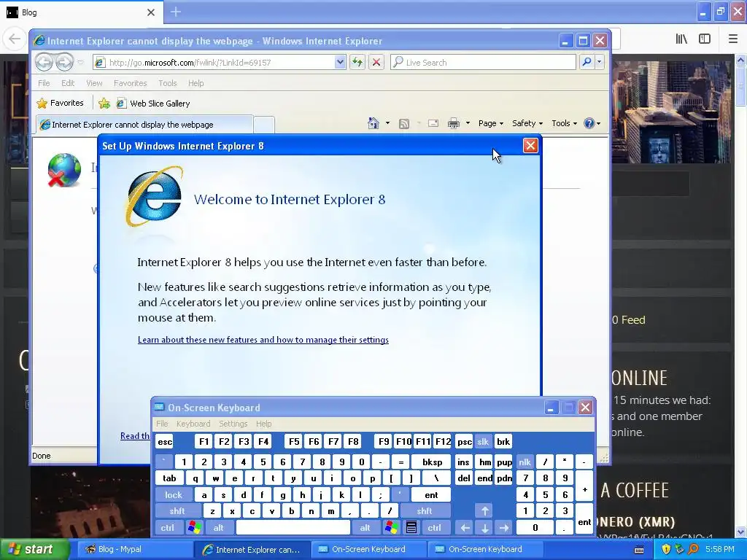Screen dimensions: 747x560
Task: Open Favorites menu in IE menu bar
Action: tap(130, 83)
